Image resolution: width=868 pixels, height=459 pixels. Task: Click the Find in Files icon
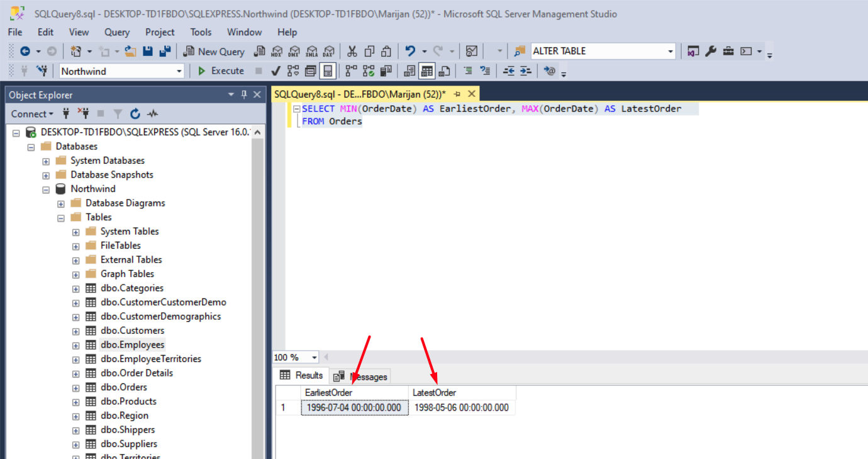520,52
